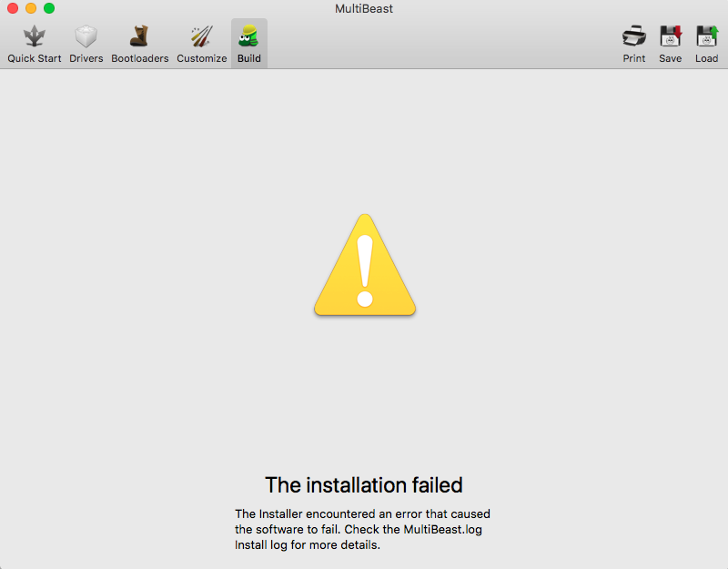Load a configuration via Load icon
The height and width of the screenshot is (569, 728).
point(706,44)
